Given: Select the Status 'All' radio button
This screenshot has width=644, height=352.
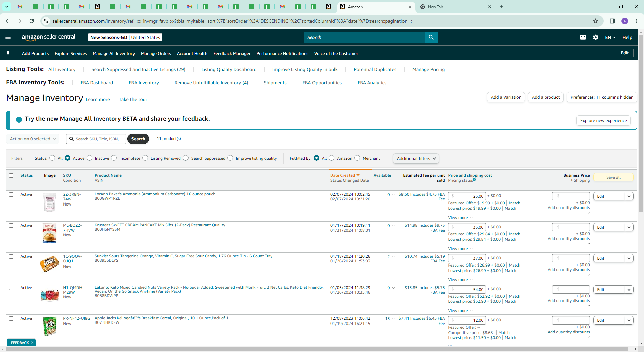Looking at the screenshot, I should (x=52, y=158).
